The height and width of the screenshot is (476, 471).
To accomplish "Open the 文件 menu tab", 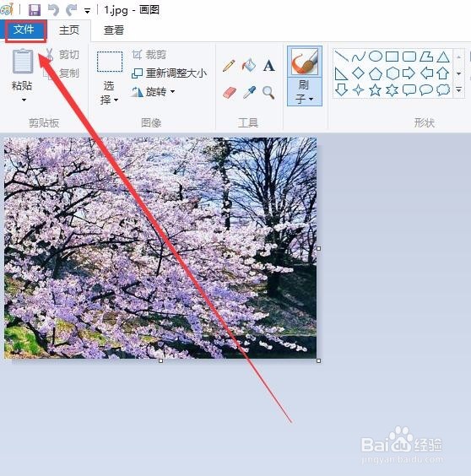I will (x=24, y=30).
